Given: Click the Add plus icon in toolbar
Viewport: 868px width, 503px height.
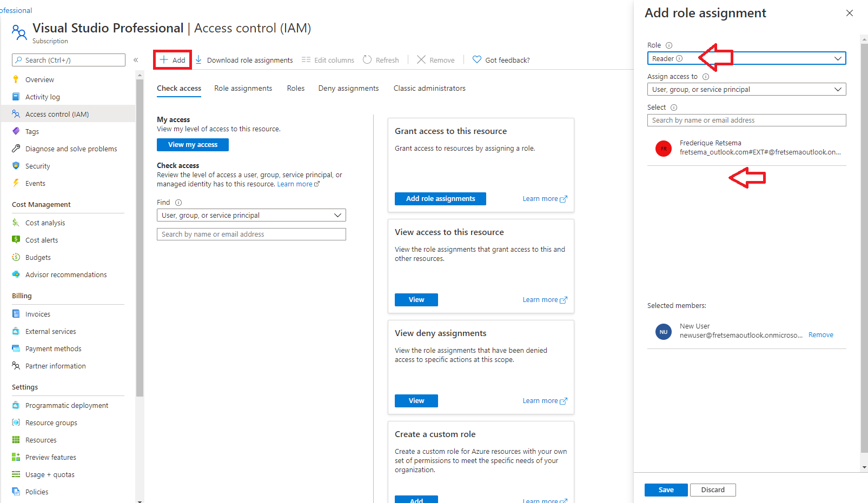Looking at the screenshot, I should pyautogui.click(x=164, y=60).
